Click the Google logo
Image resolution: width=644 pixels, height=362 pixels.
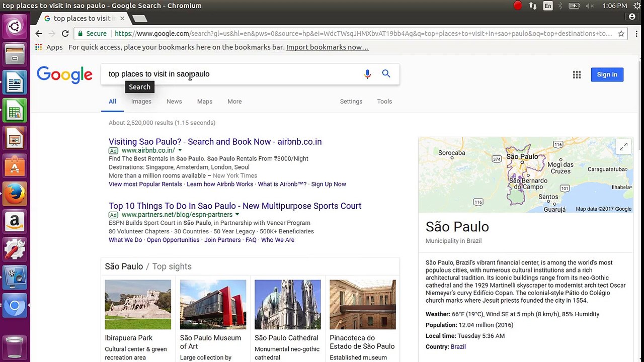click(x=64, y=75)
